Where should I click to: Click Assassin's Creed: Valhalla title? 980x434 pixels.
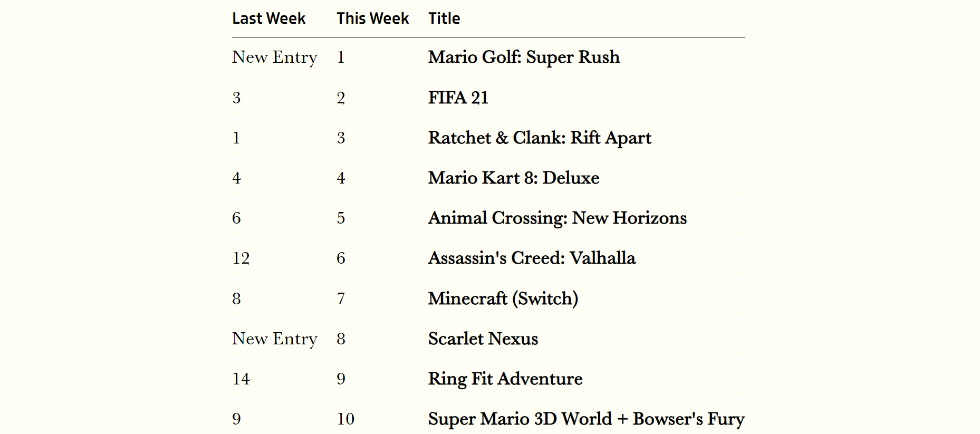[532, 258]
